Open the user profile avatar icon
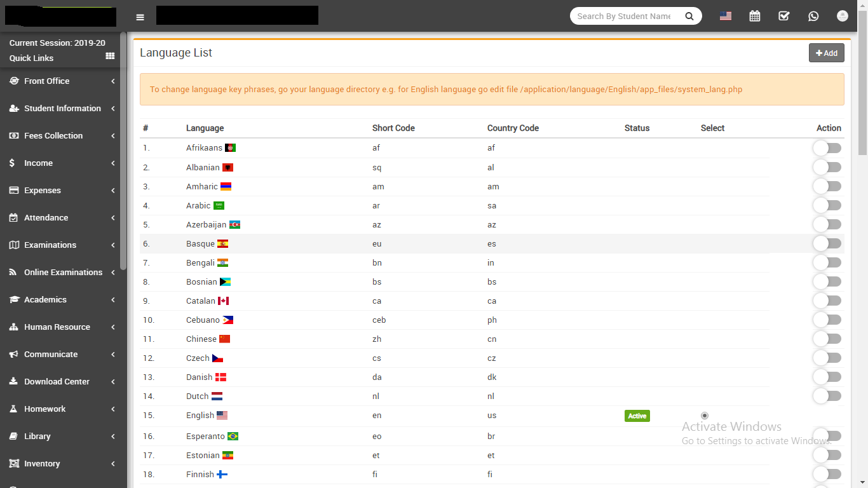This screenshot has height=488, width=868. [x=843, y=17]
